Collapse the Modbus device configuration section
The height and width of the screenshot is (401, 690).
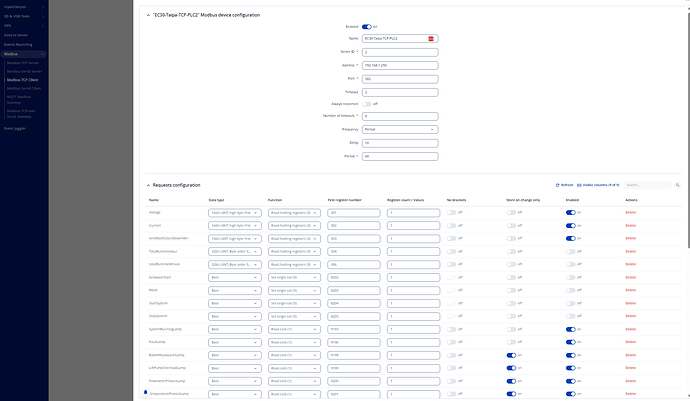[148, 16]
